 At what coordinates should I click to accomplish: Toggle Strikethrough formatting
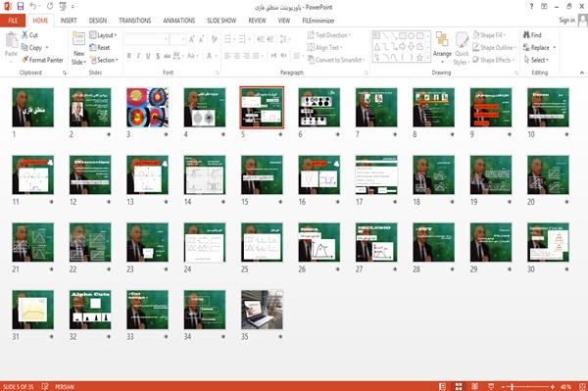click(167, 56)
